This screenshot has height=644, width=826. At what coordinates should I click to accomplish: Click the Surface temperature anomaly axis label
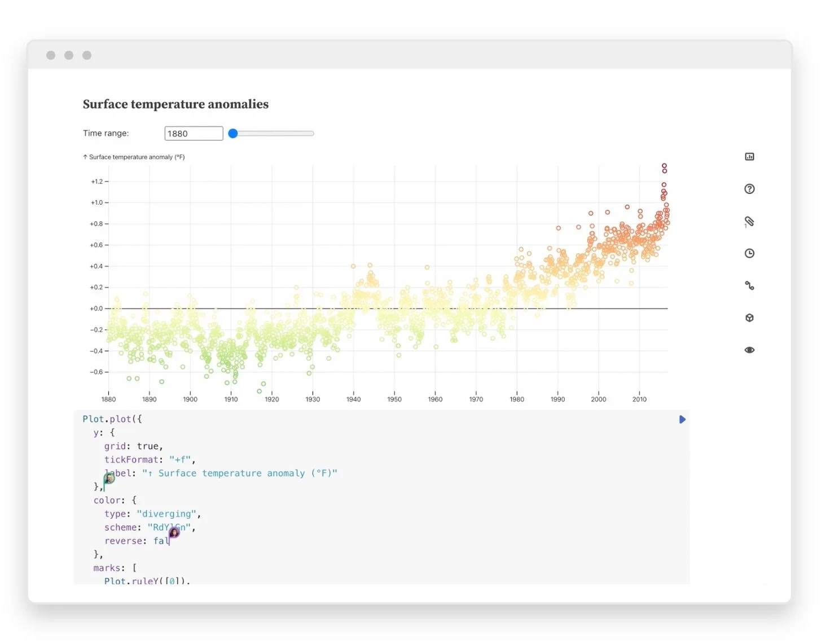click(x=134, y=157)
